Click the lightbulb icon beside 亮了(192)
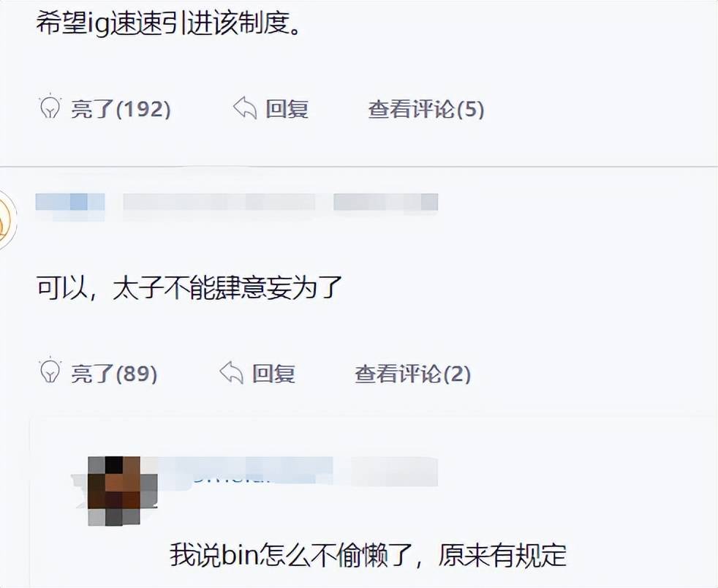718x588 pixels. [50, 108]
